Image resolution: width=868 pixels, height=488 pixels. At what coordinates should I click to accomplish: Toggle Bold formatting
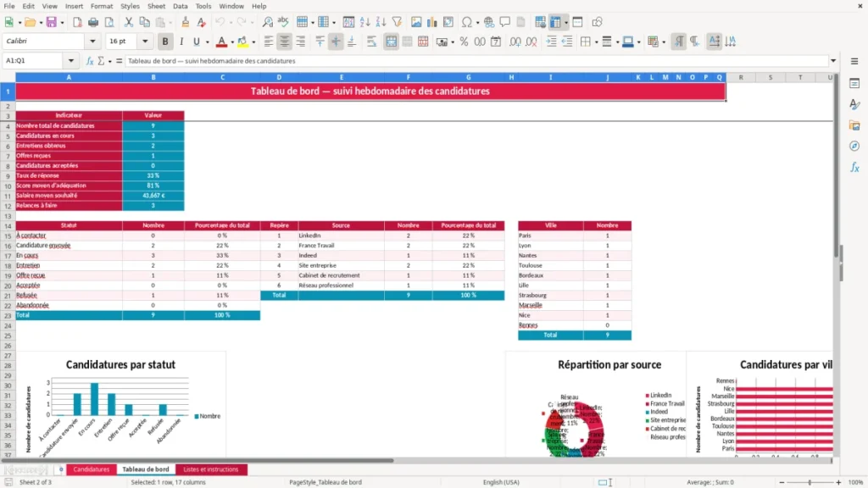click(165, 42)
